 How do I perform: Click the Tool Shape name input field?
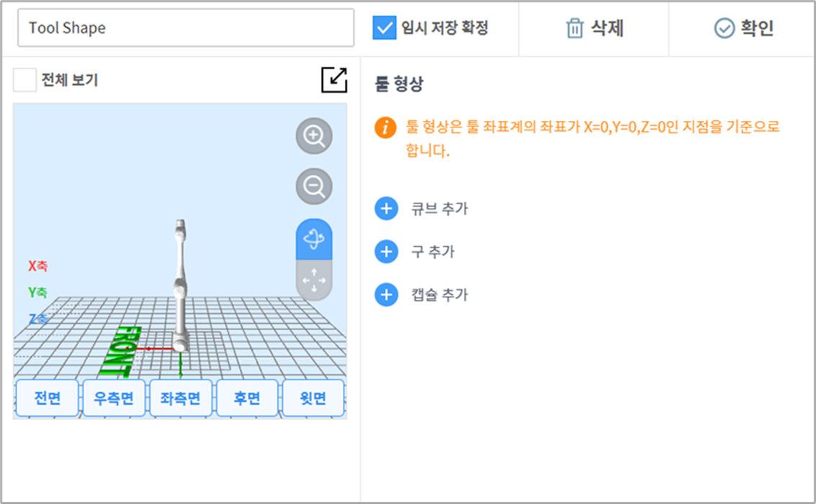pyautogui.click(x=184, y=29)
